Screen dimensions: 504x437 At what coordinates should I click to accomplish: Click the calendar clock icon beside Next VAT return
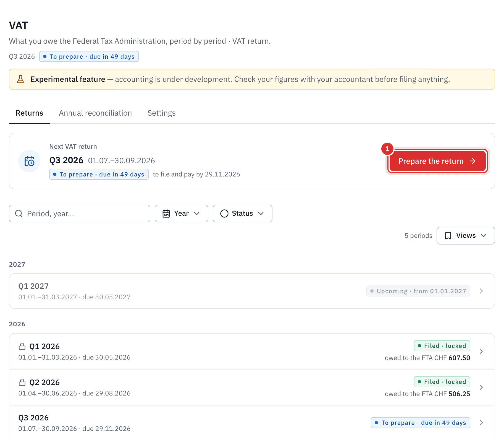point(29,161)
